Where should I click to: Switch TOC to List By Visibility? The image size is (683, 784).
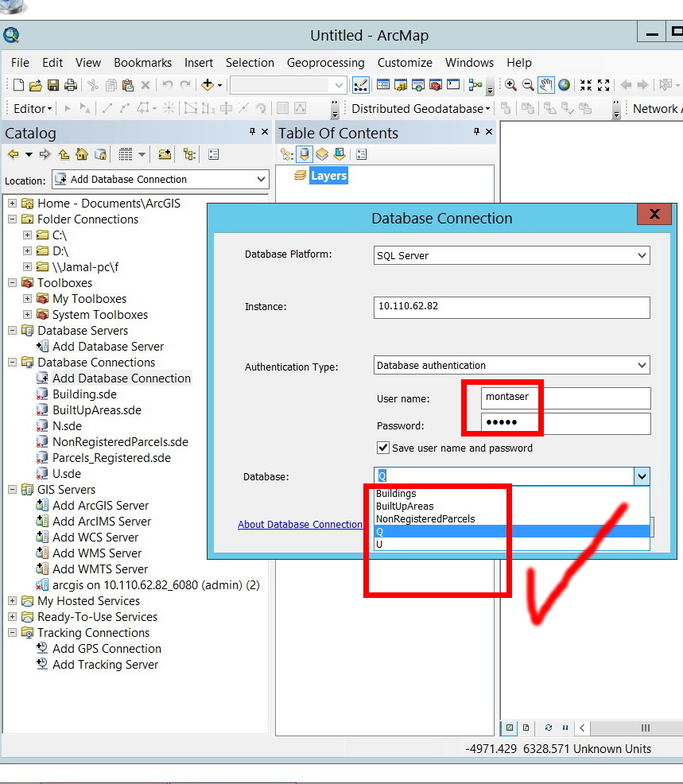click(322, 154)
